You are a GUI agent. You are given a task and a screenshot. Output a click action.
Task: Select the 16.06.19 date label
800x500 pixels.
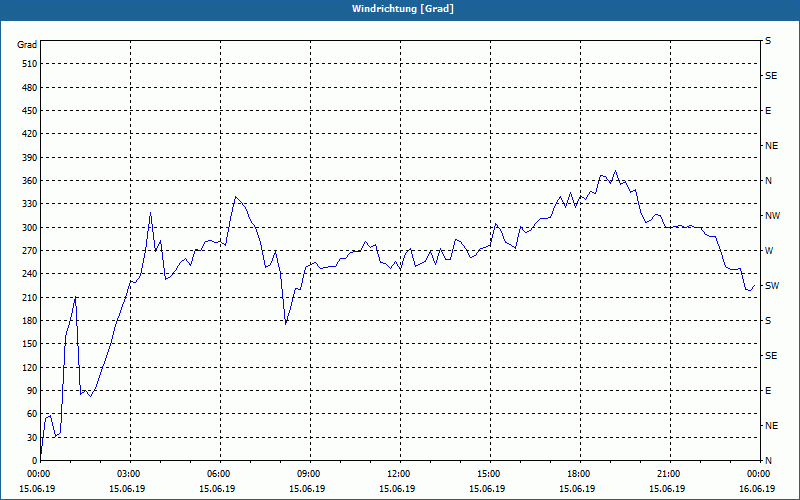point(757,489)
